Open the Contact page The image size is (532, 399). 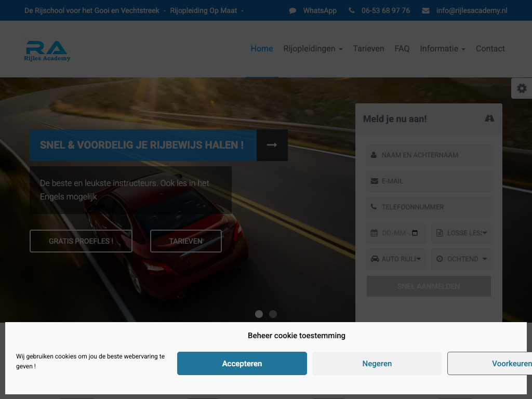coord(490,48)
